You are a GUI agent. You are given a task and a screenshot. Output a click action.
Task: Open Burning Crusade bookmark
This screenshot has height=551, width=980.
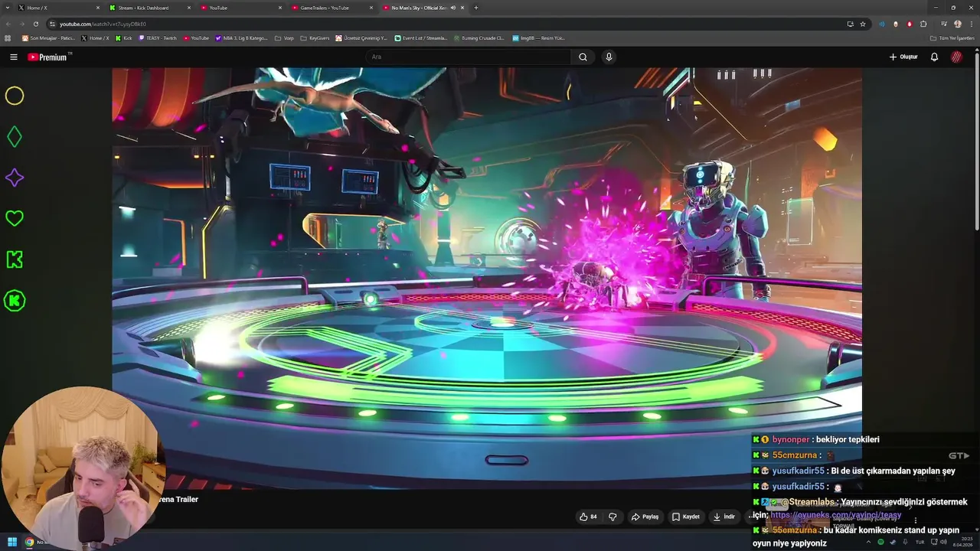click(x=479, y=37)
